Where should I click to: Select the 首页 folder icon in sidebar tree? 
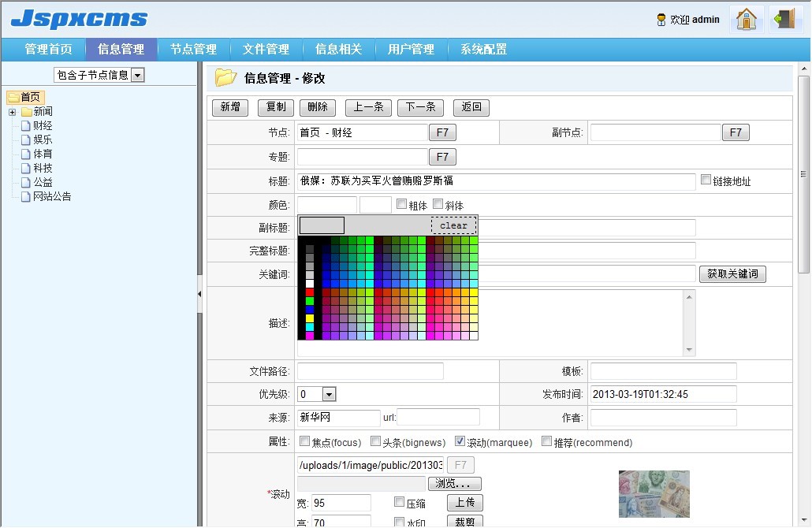[14, 96]
